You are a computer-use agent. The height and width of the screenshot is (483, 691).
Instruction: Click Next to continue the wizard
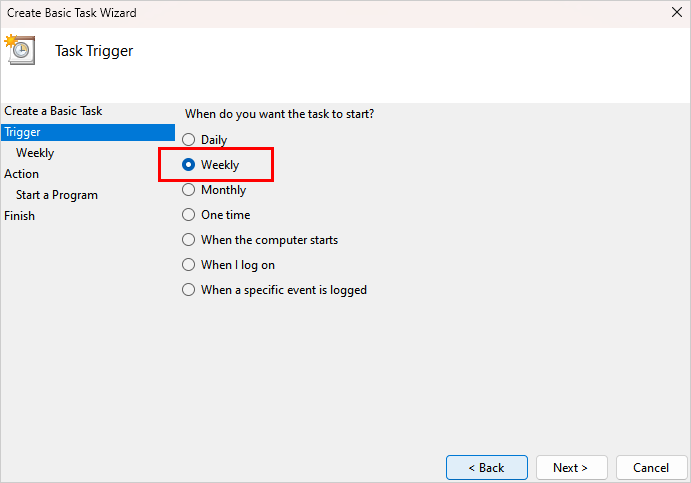572,467
